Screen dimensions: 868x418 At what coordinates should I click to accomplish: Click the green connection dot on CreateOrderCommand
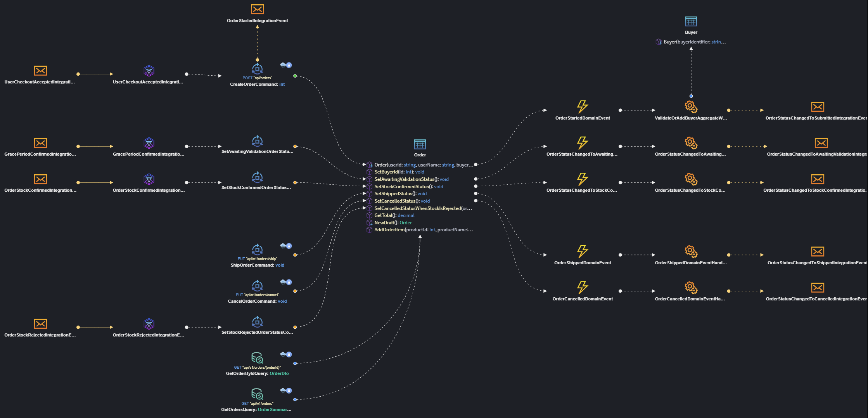coord(296,76)
